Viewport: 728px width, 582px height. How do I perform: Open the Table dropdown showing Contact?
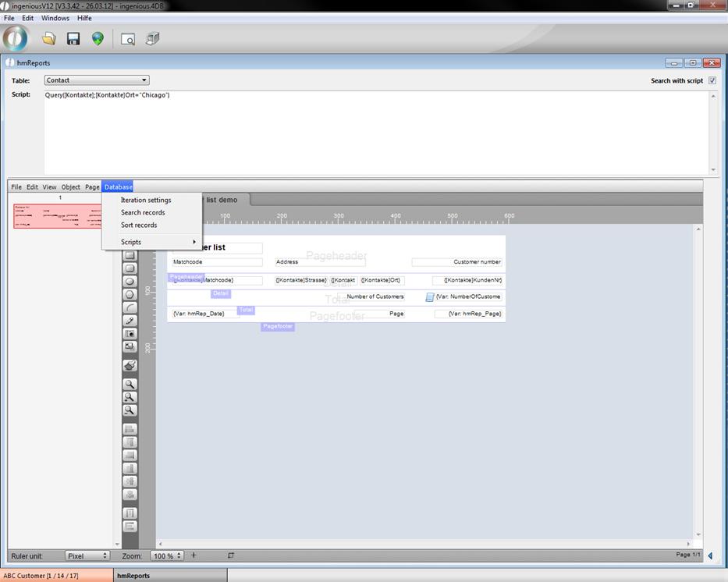point(96,80)
